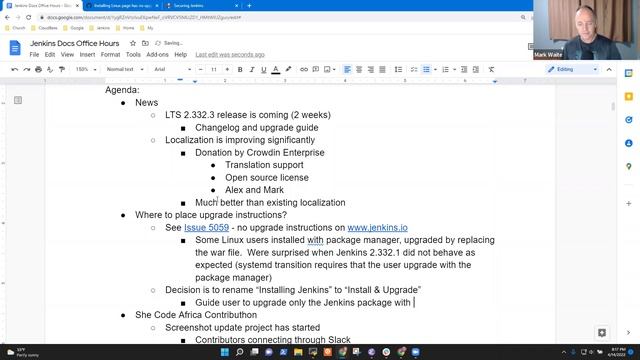
Task: Open the Arial font dropdown
Action: 172,69
